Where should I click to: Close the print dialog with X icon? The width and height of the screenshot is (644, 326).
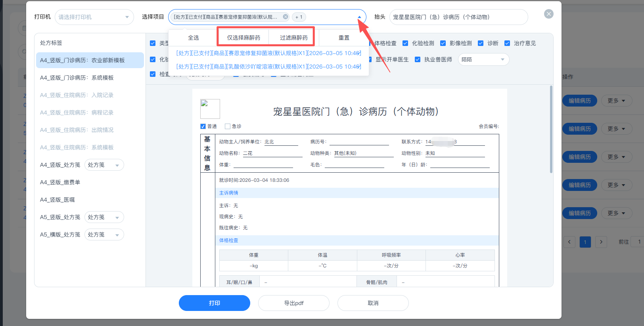[x=548, y=14]
